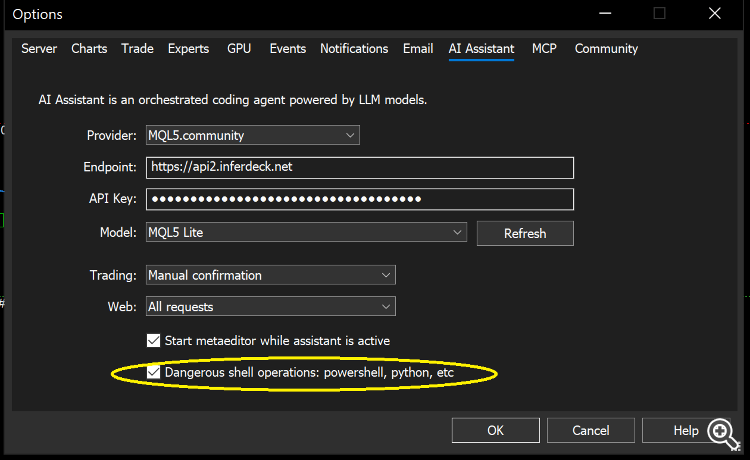Open the Charts tab
The width and height of the screenshot is (750, 460).
pos(89,49)
